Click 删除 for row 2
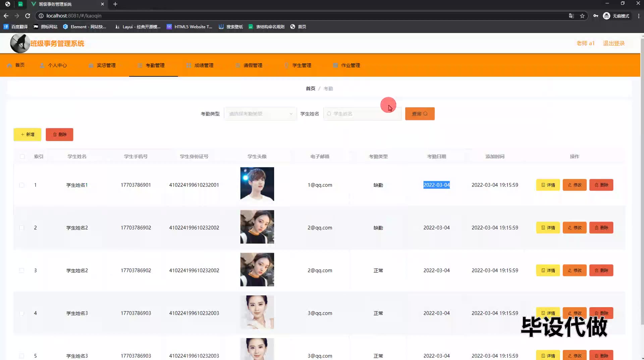644x360 pixels. 601,228
